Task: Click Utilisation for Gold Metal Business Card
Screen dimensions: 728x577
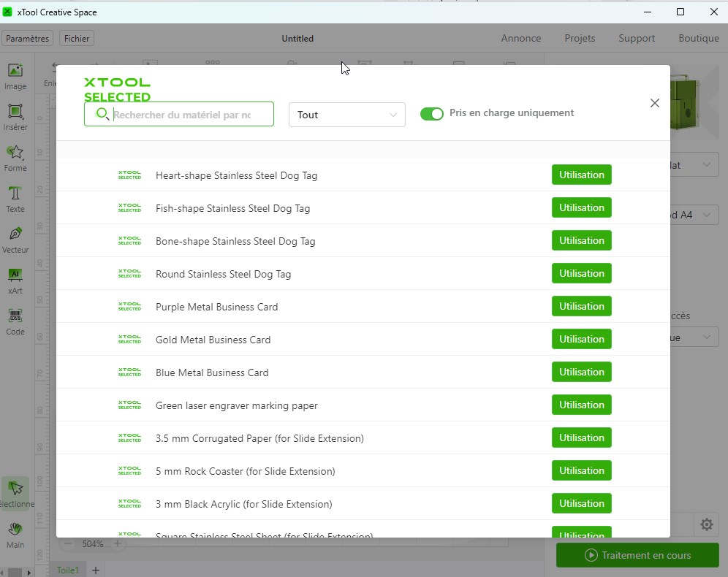Action: coord(581,339)
